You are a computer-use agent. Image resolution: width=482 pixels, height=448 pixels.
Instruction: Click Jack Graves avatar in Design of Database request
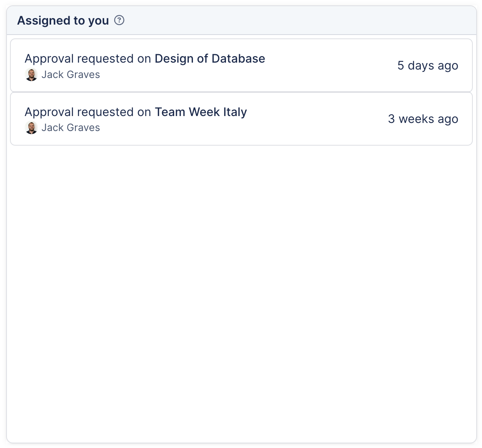(x=31, y=75)
